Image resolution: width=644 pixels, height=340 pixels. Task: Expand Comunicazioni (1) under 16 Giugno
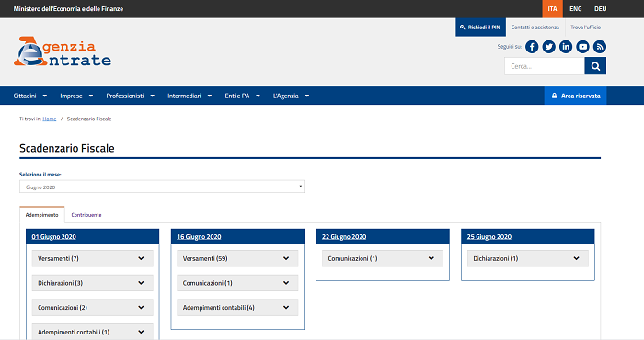(237, 283)
